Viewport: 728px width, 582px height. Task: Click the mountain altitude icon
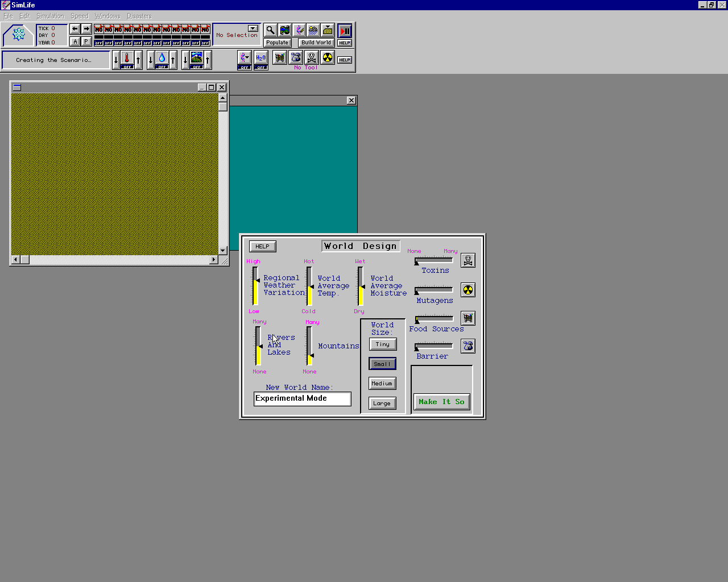pos(196,58)
